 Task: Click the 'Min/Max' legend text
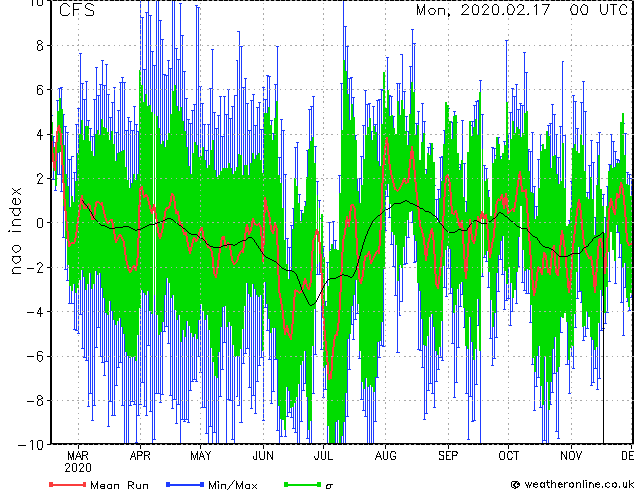232,485
